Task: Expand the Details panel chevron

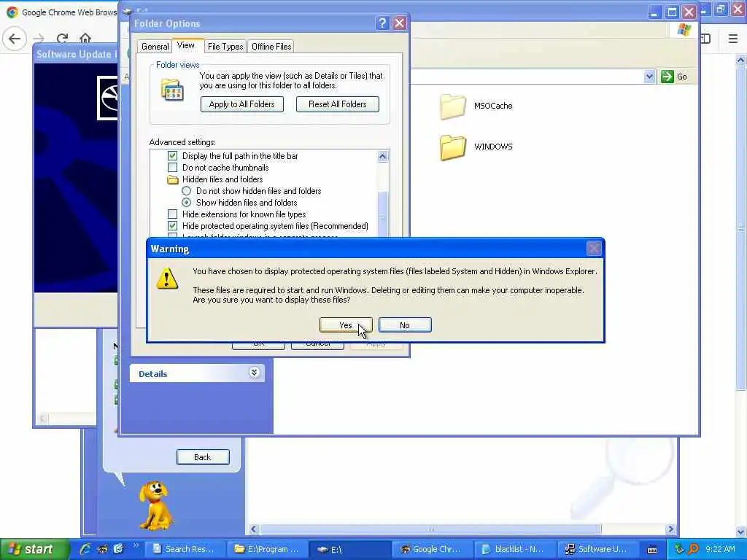Action: coord(255,373)
